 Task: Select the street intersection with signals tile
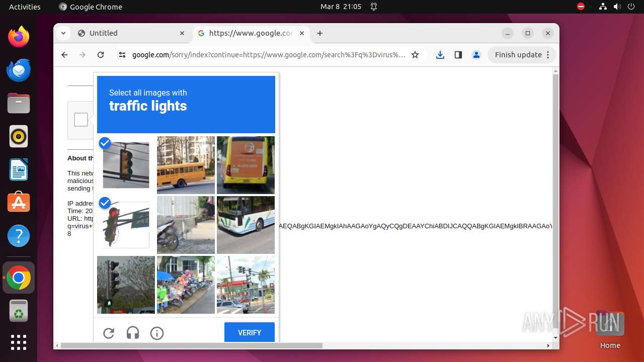tap(246, 285)
